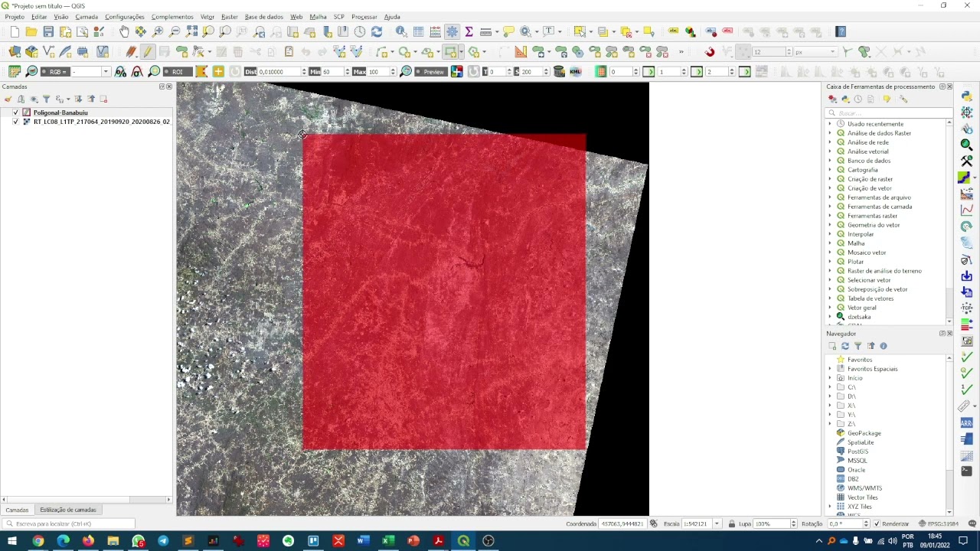Open the statistical summary sigma icon
Image resolution: width=980 pixels, height=551 pixels.
[x=469, y=31]
